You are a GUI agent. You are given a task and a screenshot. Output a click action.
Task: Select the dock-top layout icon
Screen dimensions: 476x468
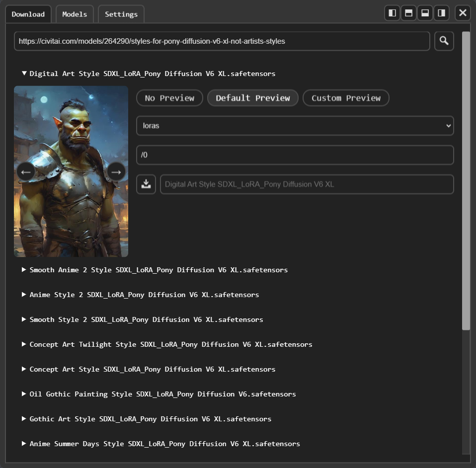coord(425,13)
